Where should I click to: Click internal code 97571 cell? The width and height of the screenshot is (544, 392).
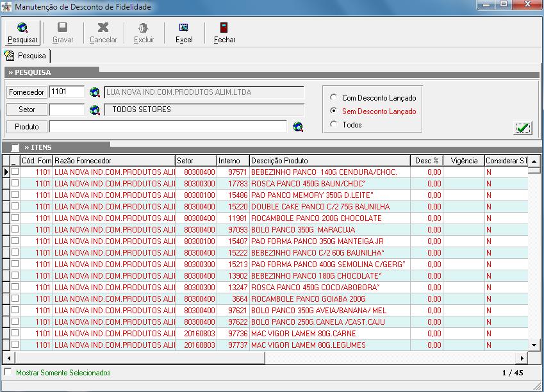pyautogui.click(x=233, y=172)
